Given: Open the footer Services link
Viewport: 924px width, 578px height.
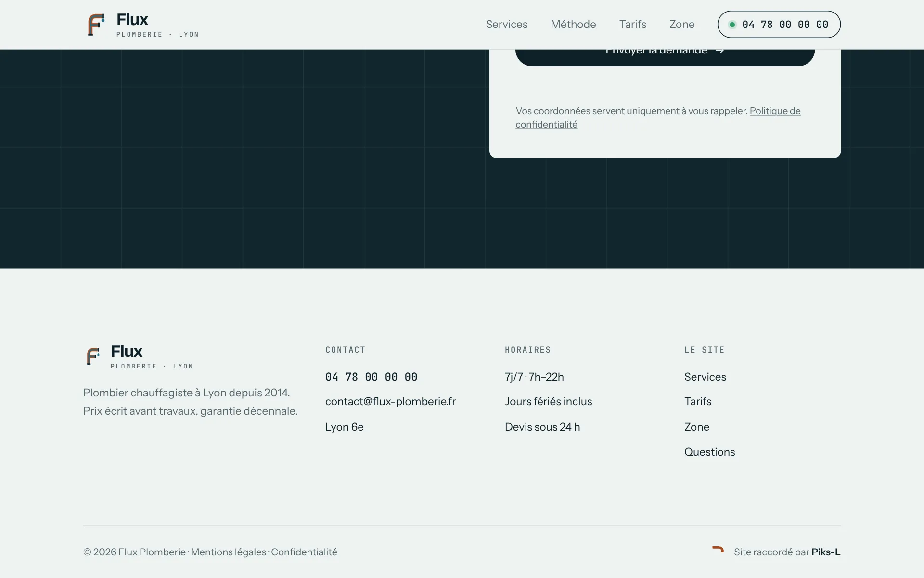Looking at the screenshot, I should tap(705, 377).
